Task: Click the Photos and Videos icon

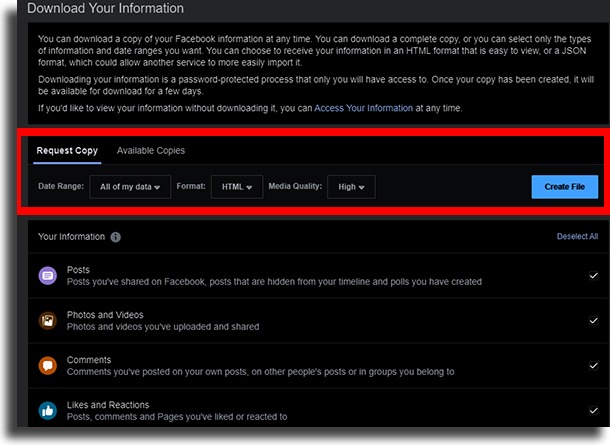Action: click(47, 321)
